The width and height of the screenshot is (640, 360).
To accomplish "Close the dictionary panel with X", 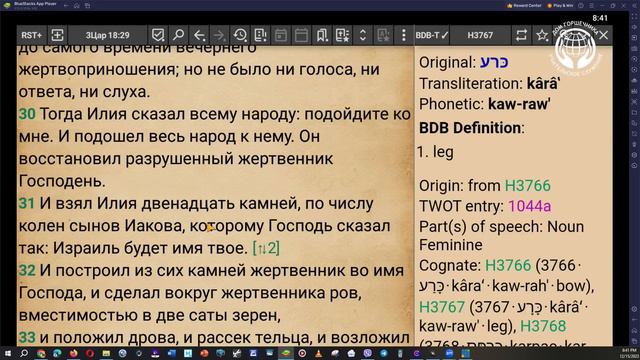I will click(x=604, y=35).
